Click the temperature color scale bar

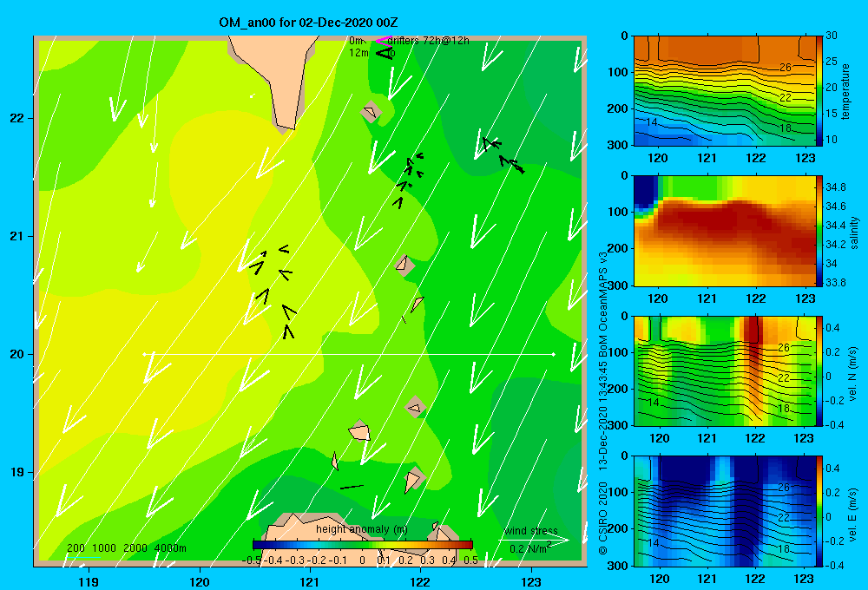pos(819,91)
